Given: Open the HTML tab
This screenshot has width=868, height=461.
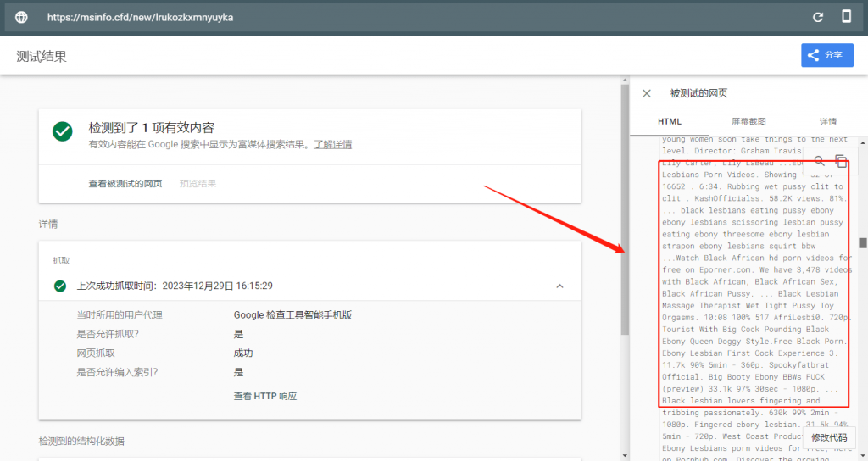Looking at the screenshot, I should pyautogui.click(x=670, y=121).
